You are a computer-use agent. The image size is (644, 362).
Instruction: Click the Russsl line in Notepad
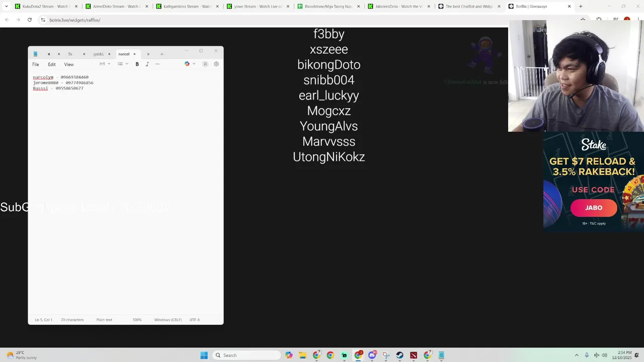(x=58, y=88)
